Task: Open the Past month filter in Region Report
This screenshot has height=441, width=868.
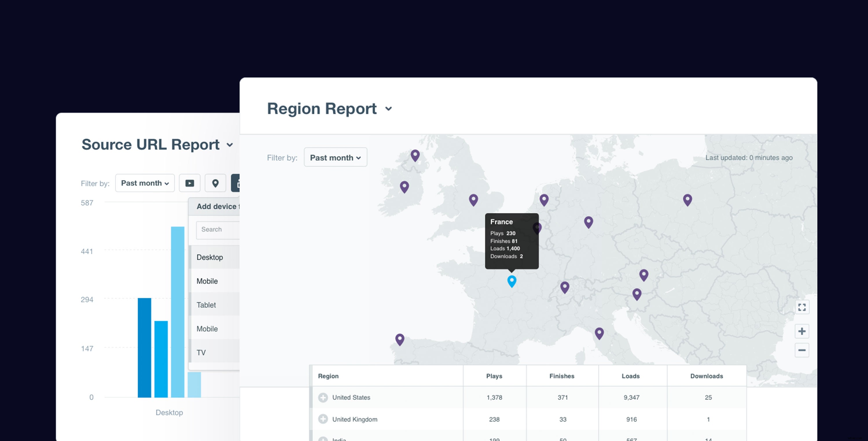Action: pos(335,157)
